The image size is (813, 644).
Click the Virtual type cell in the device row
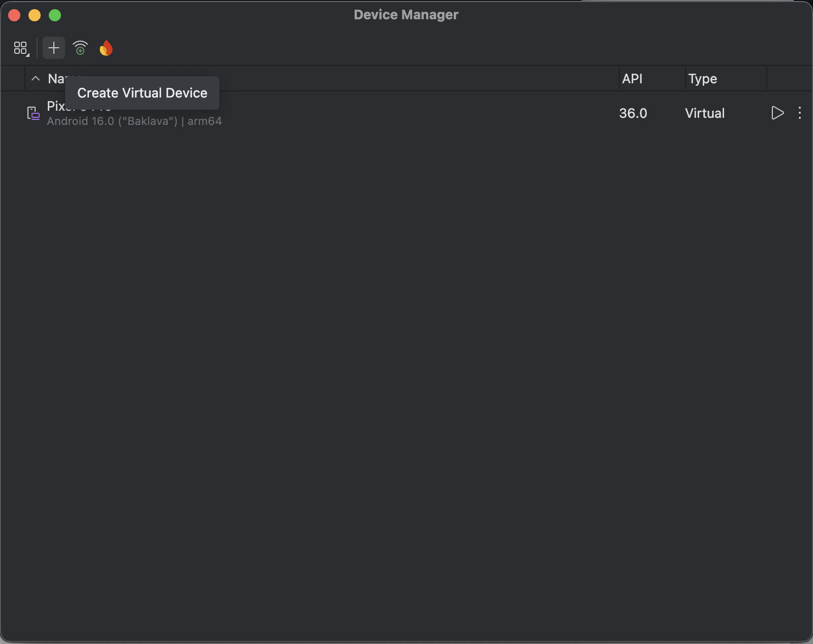point(704,113)
